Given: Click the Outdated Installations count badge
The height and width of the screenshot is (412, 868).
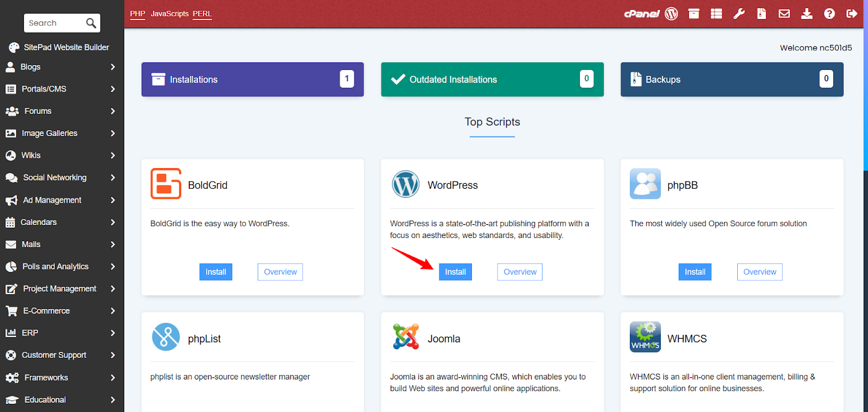Looking at the screenshot, I should 586,79.
